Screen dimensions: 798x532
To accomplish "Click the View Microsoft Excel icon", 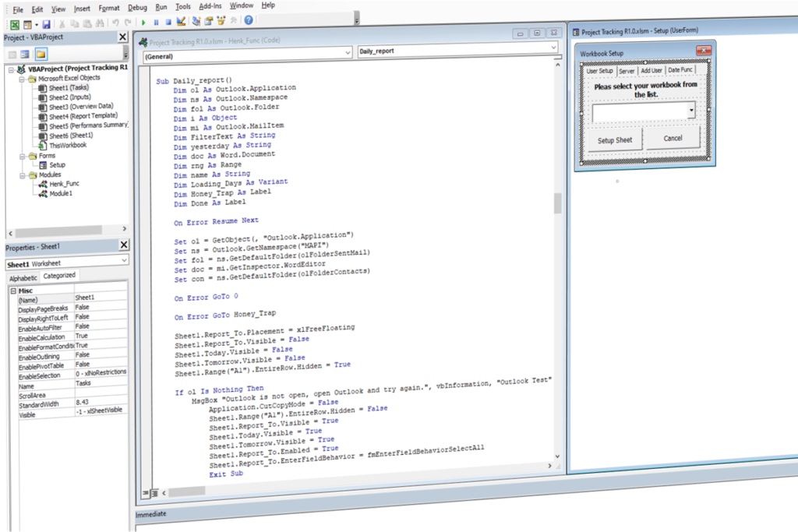I will 16,23.
